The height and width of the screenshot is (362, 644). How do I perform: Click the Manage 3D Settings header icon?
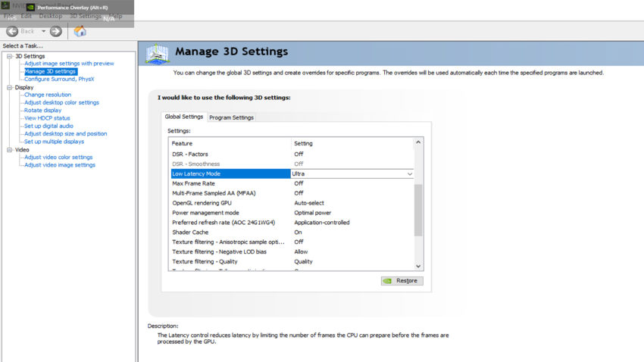tap(158, 54)
